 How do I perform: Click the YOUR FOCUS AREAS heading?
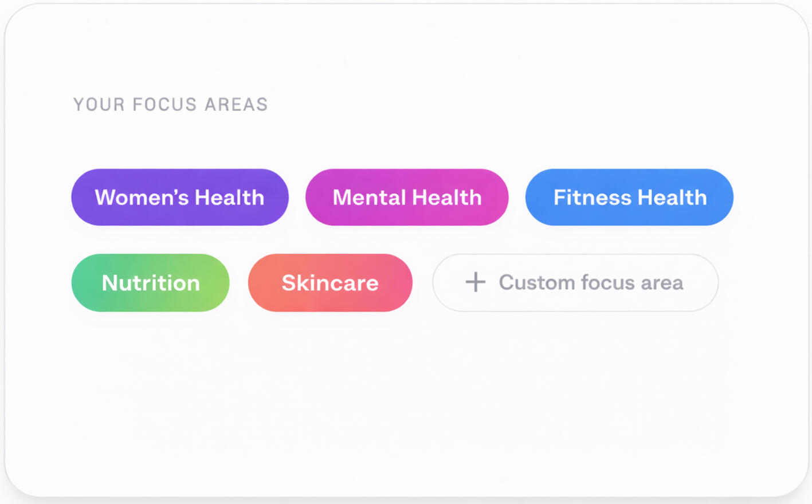pos(170,104)
